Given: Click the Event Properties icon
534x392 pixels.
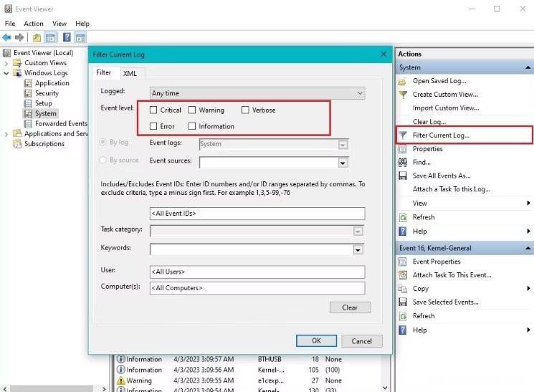Looking at the screenshot, I should 403,262.
